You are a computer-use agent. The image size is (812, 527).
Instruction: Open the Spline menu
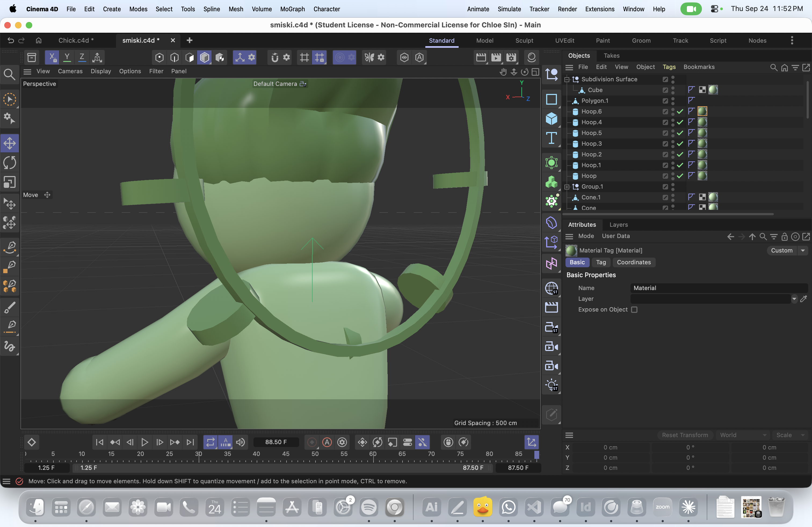coord(212,9)
